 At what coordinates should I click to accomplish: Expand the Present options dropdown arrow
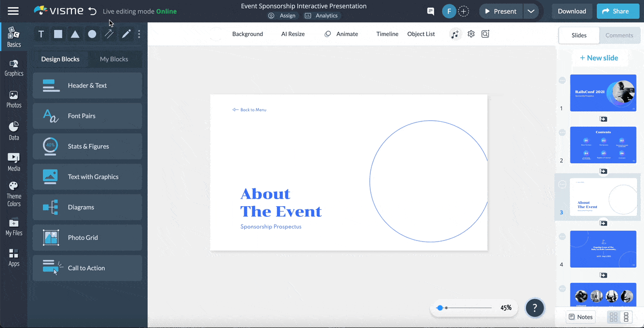click(x=531, y=11)
